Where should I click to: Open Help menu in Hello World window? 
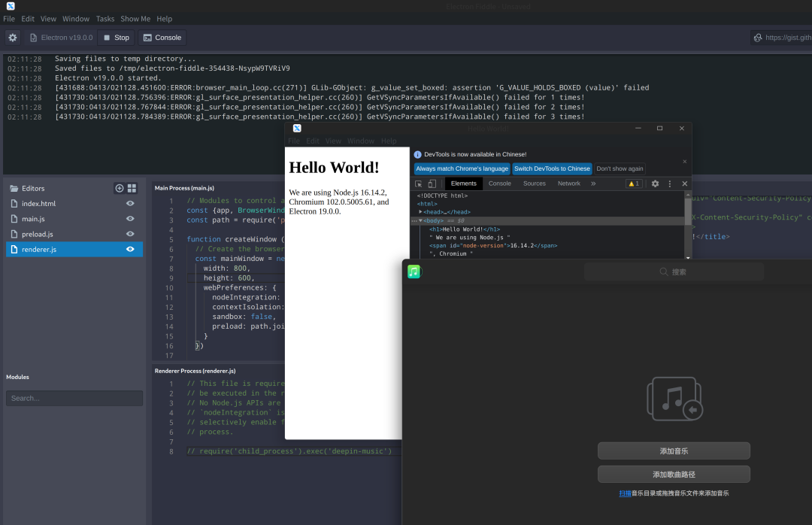pyautogui.click(x=389, y=141)
